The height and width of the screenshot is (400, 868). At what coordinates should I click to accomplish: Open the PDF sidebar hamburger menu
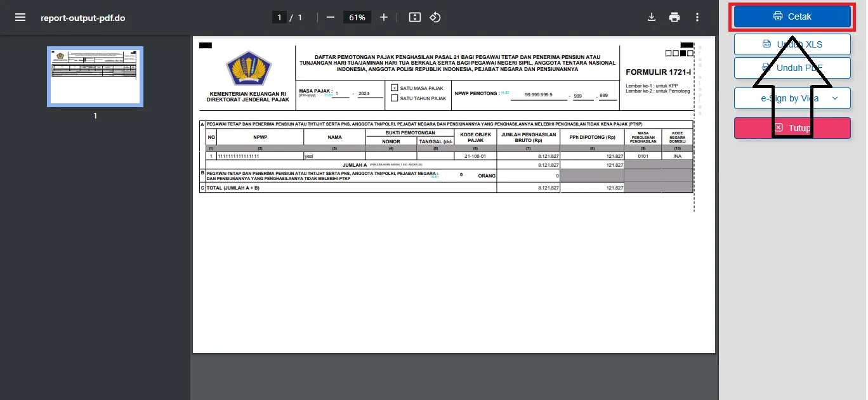click(20, 18)
